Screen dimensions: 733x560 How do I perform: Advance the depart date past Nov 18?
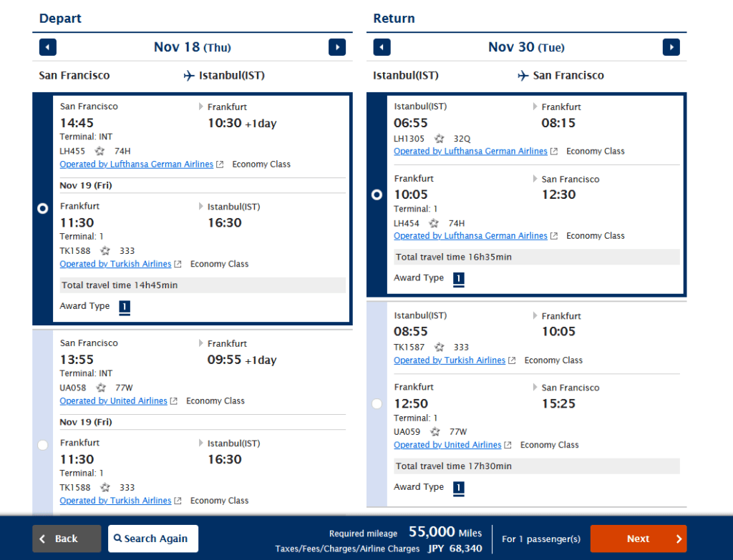(336, 46)
